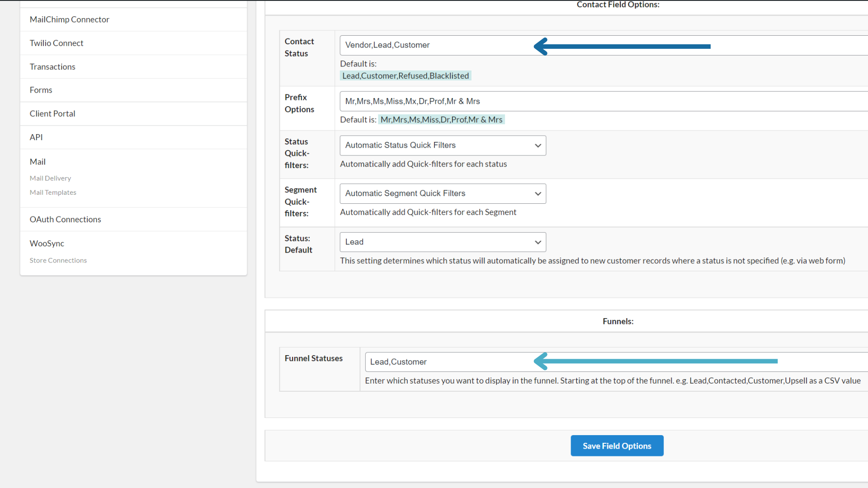The height and width of the screenshot is (488, 868).
Task: Select Client Portal in sidebar
Action: 52,113
